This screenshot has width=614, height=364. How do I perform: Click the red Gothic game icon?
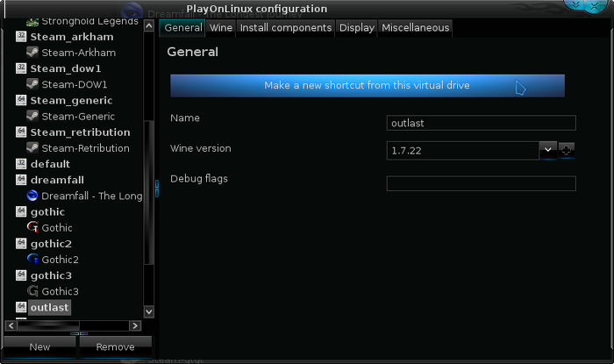pos(32,227)
